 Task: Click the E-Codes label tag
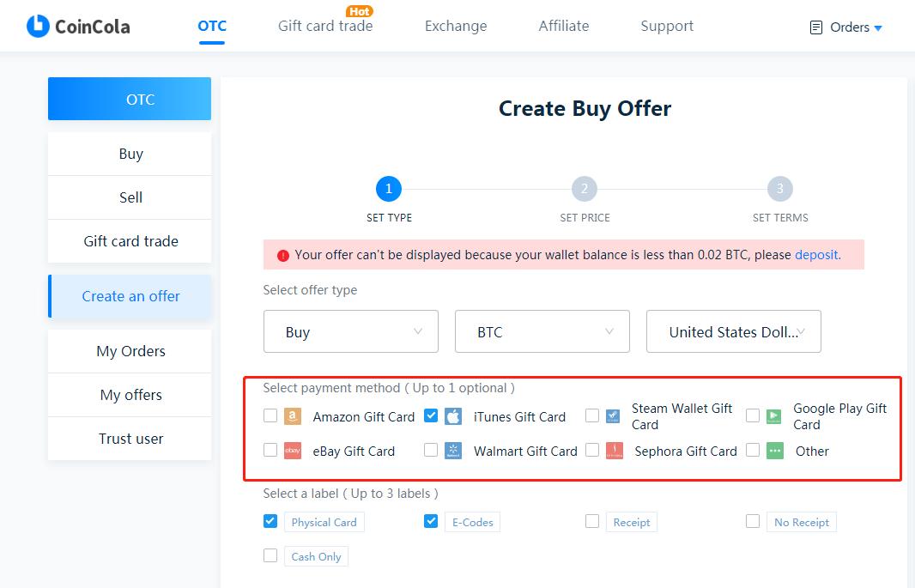pyautogui.click(x=473, y=523)
